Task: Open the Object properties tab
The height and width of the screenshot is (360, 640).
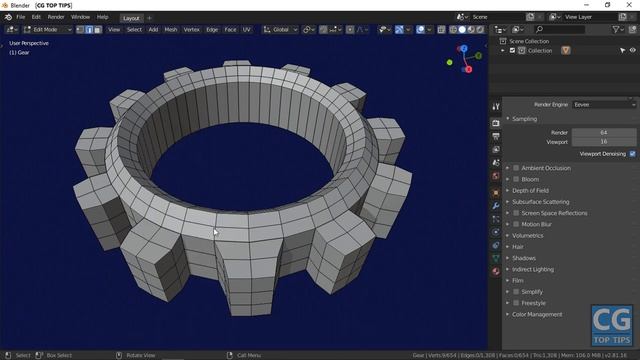Action: coord(496,193)
